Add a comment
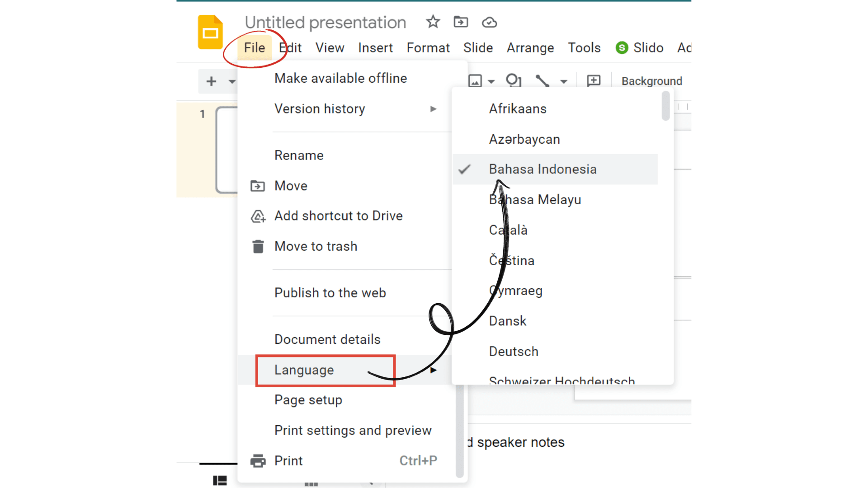The width and height of the screenshot is (868, 488). pos(593,80)
